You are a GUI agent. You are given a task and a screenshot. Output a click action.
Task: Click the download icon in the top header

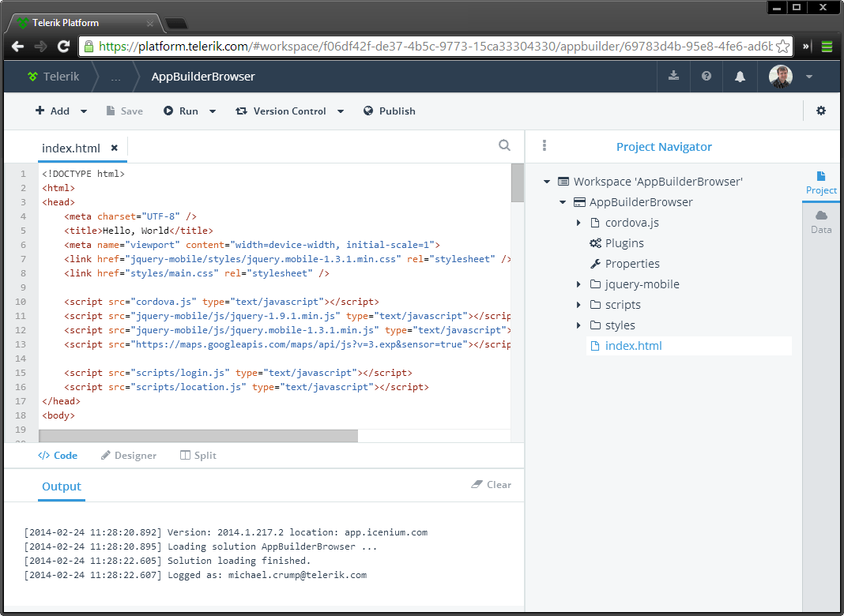(x=673, y=76)
